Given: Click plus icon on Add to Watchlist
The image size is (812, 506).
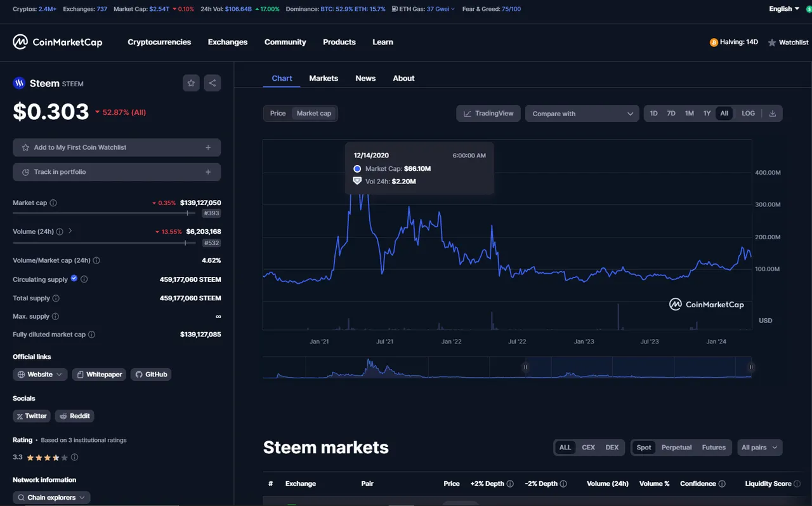Looking at the screenshot, I should [x=208, y=147].
